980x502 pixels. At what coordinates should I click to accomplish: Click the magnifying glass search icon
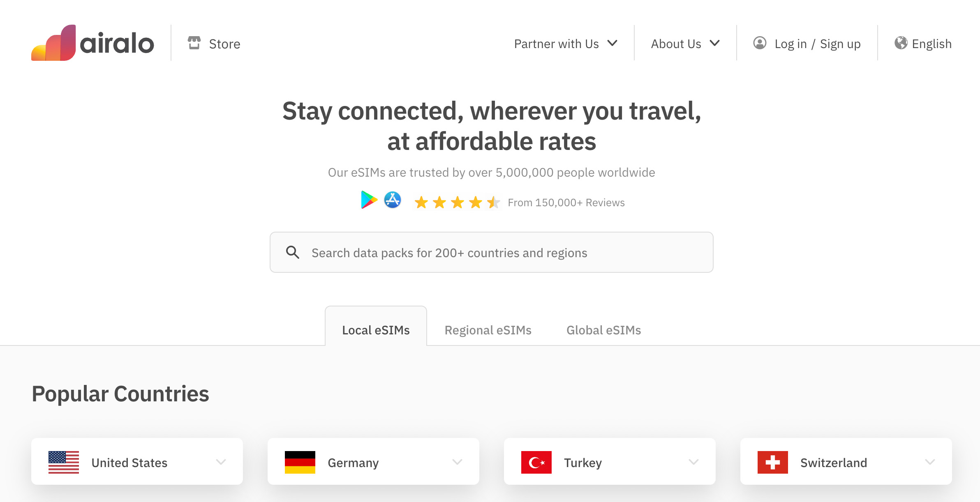[x=293, y=252]
